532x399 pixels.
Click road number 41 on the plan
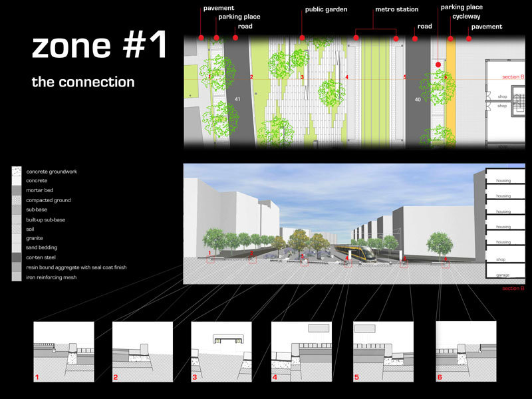[x=237, y=100]
